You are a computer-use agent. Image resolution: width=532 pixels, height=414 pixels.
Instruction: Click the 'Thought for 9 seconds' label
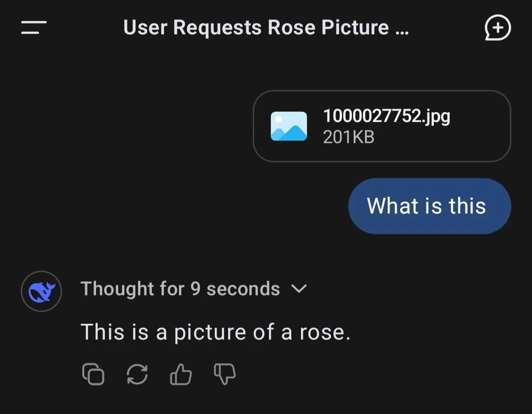click(x=180, y=289)
